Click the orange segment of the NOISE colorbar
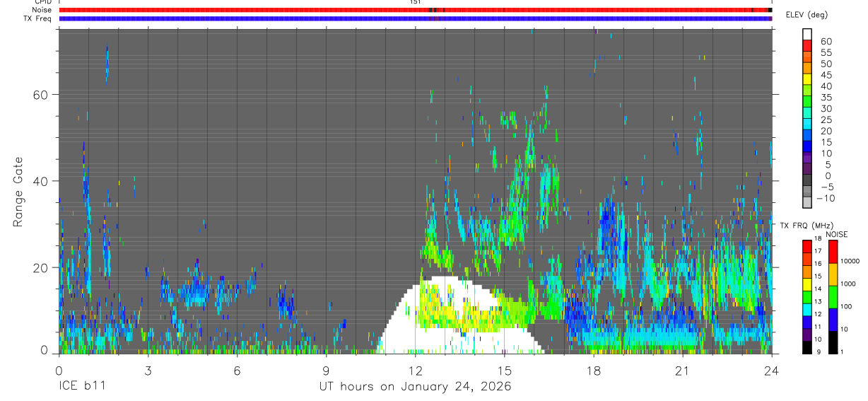Image resolution: width=868 pixels, height=401 pixels. pos(833,274)
